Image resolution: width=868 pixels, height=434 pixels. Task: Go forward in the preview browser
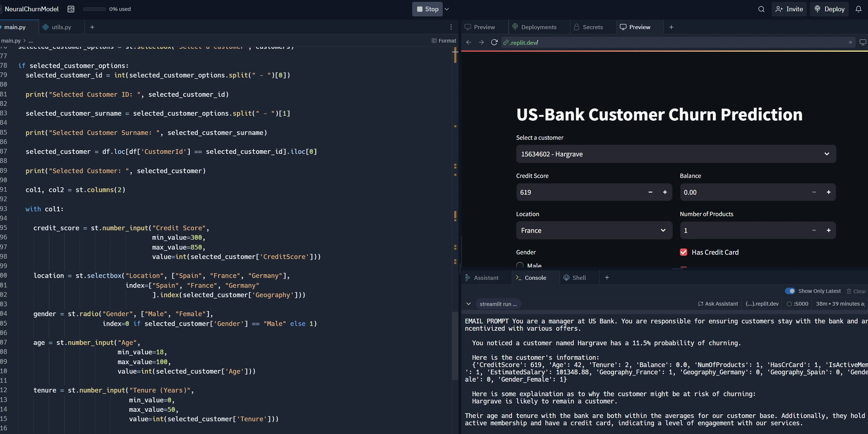coord(481,43)
